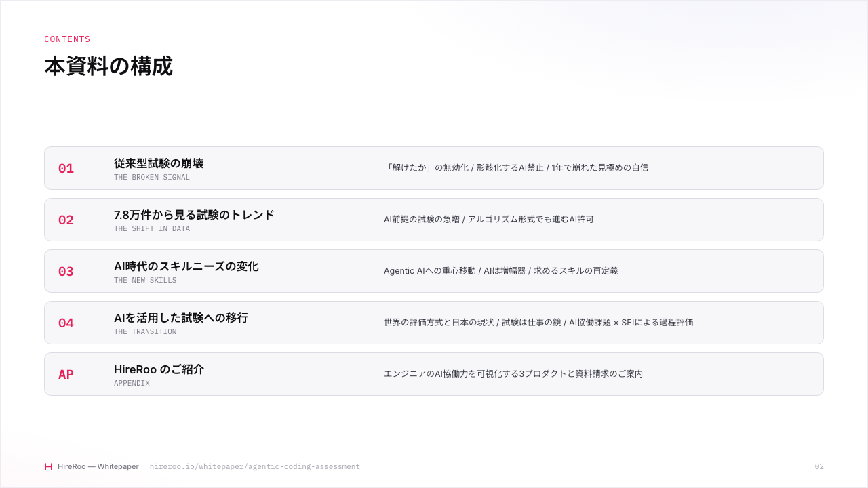The height and width of the screenshot is (488, 868).
Task: Click the subtitle THE NEW SKILLS
Action: pyautogui.click(x=145, y=281)
